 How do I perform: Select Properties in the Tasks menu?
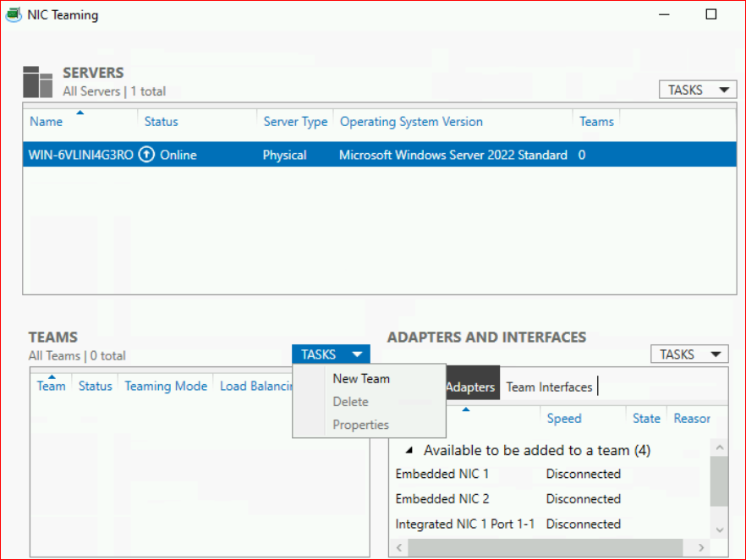click(x=360, y=425)
